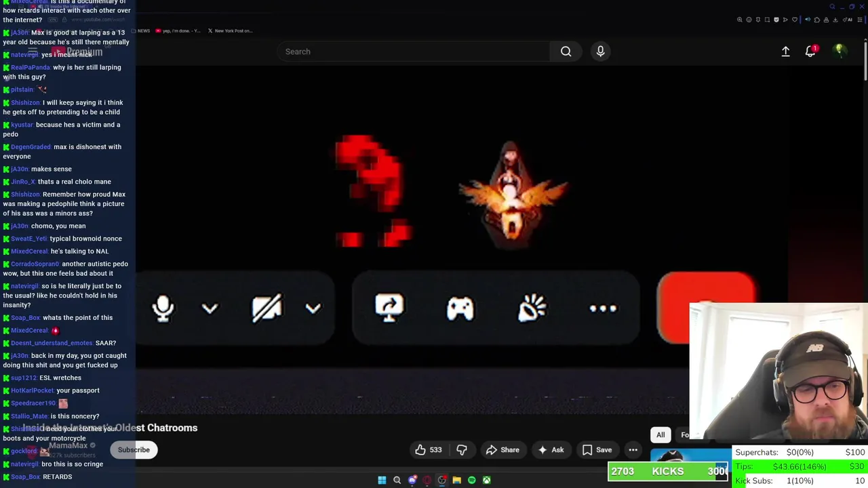Viewport: 868px width, 488px height.
Task: Click chat username Doesnt_understand_emotes
Action: coord(52,343)
